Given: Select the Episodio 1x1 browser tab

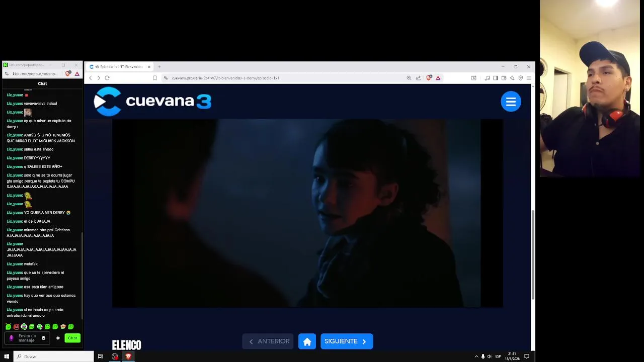Looking at the screenshot, I should [120, 67].
